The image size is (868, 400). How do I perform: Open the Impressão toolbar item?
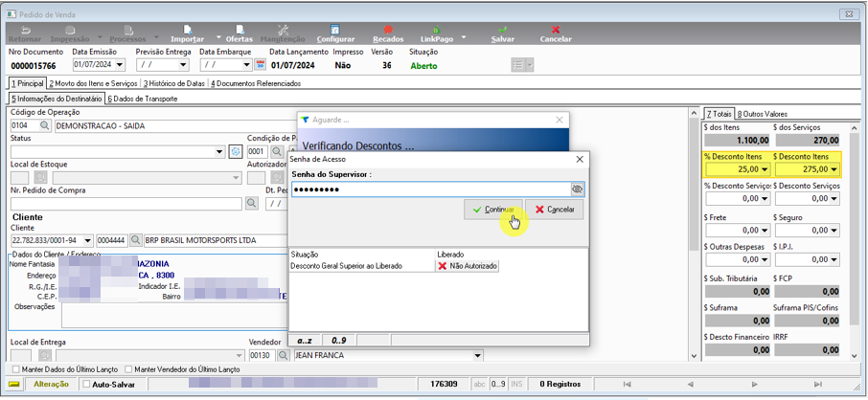pos(70,34)
